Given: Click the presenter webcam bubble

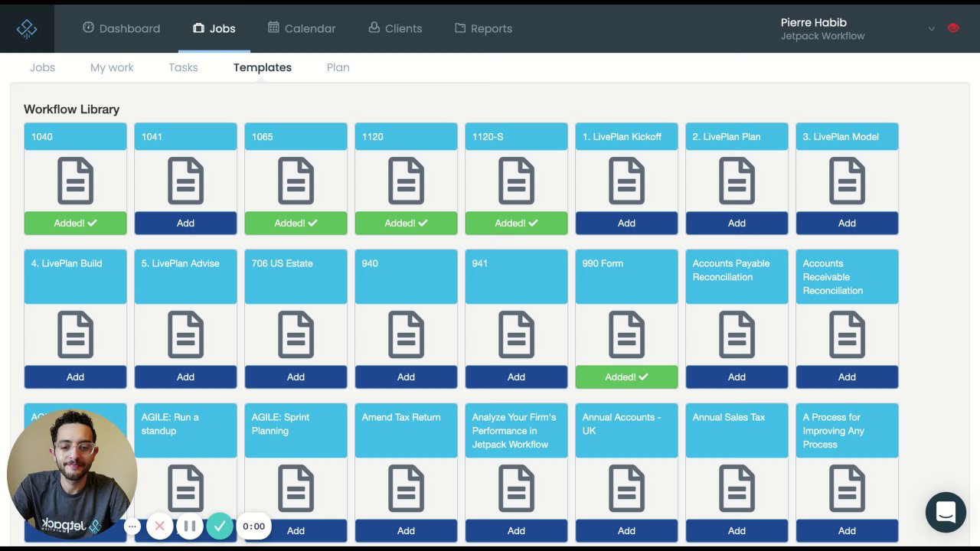Looking at the screenshot, I should [x=72, y=474].
